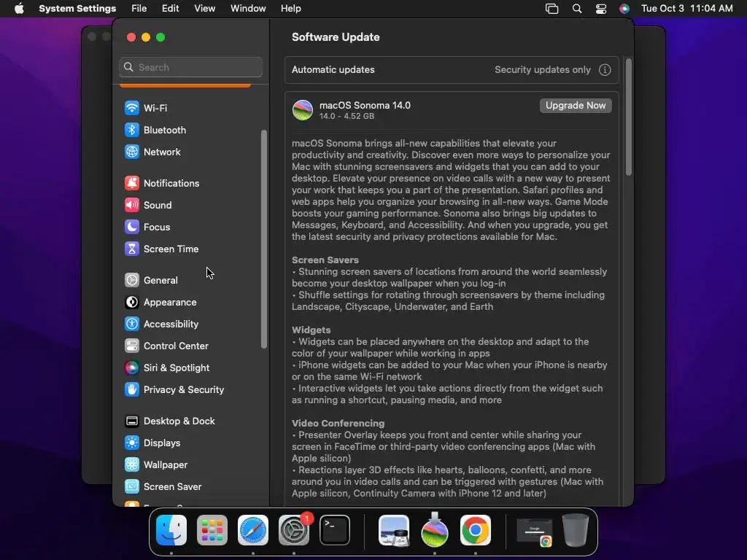Click the Screen Savers heading
The image size is (747, 560).
coord(325,260)
